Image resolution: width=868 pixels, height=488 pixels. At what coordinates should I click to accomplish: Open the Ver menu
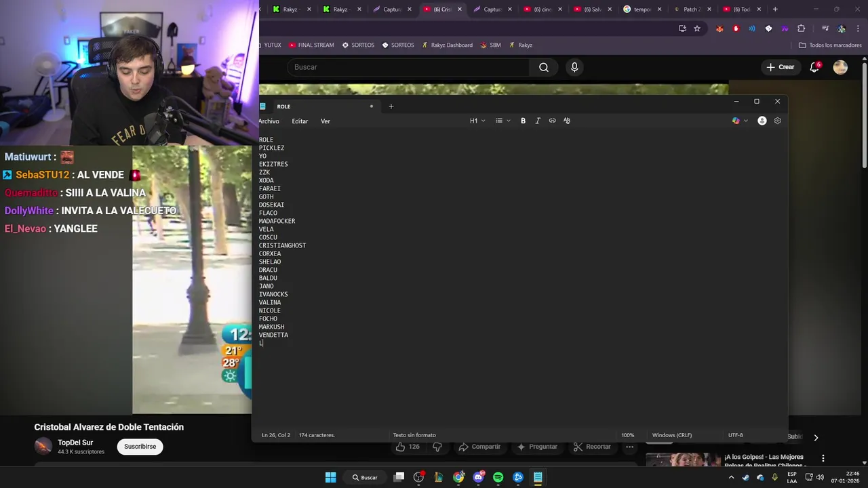pyautogui.click(x=325, y=121)
